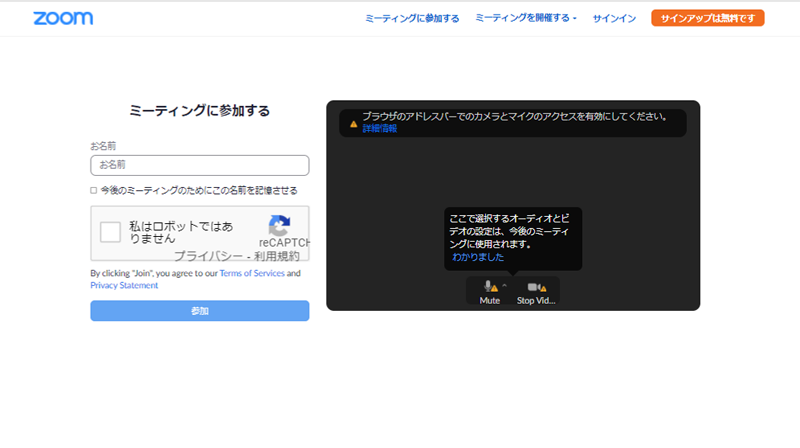Screen dimensions: 800x448
Task: Open ミーティングに参加する in top navigation
Action: pos(412,18)
